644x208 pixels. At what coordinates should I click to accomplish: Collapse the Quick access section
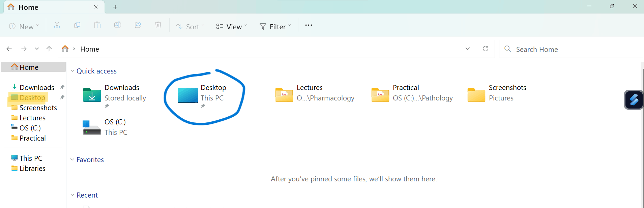pyautogui.click(x=72, y=71)
